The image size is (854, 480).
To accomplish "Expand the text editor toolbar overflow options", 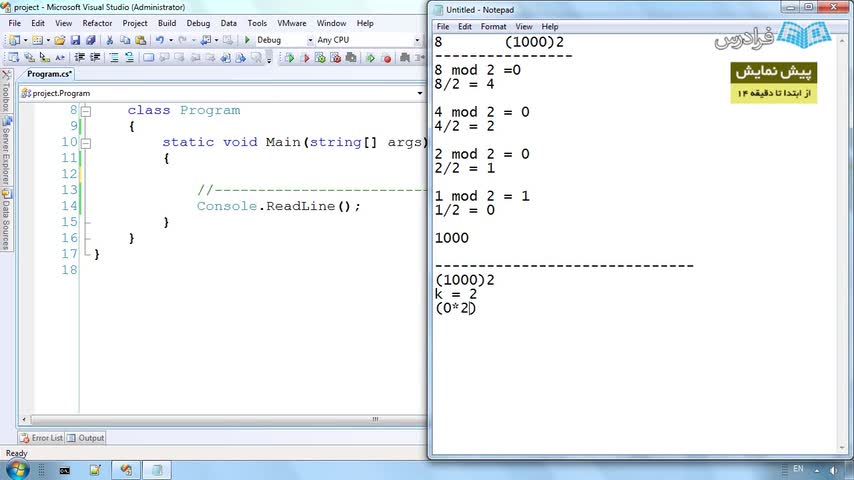I will 269,58.
